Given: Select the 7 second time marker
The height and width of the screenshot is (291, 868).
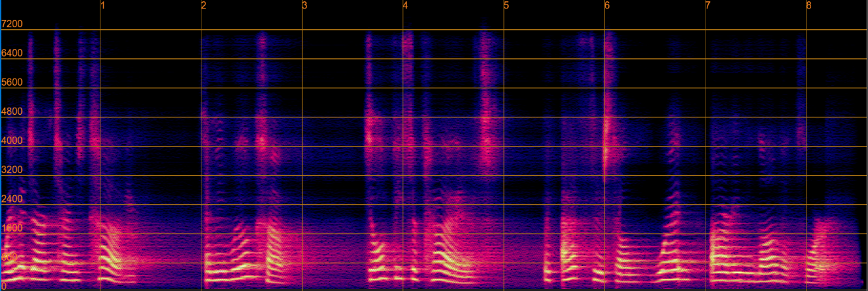Looking at the screenshot, I should click(x=708, y=6).
